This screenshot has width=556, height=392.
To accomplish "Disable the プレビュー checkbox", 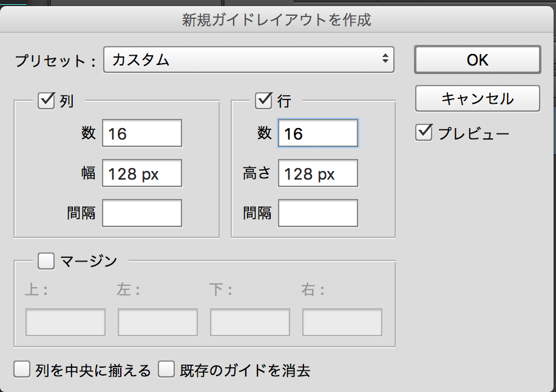I will pos(424,132).
